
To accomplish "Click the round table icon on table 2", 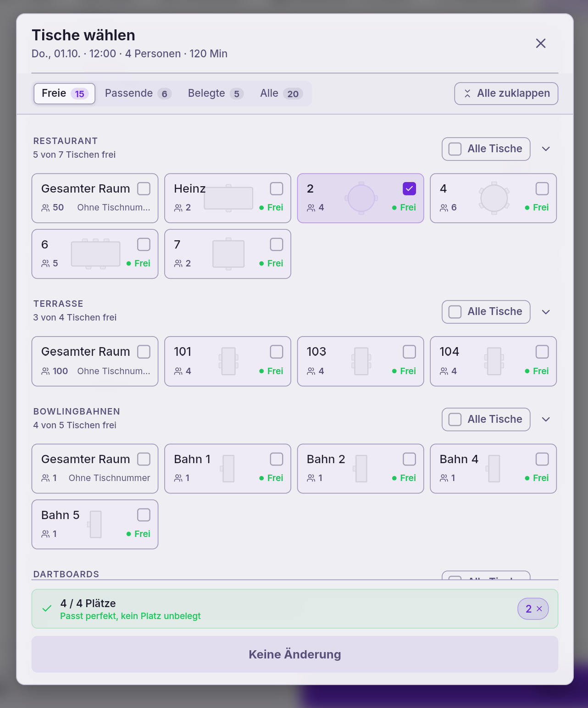I will [361, 198].
